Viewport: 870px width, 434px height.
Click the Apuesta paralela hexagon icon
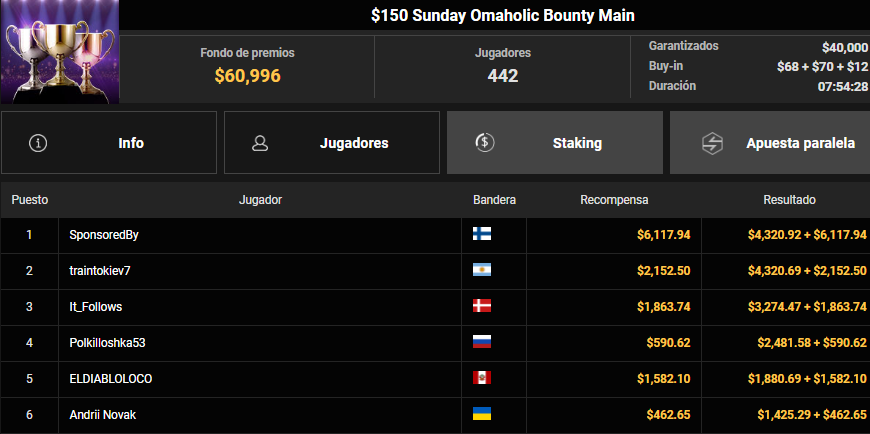[x=712, y=143]
